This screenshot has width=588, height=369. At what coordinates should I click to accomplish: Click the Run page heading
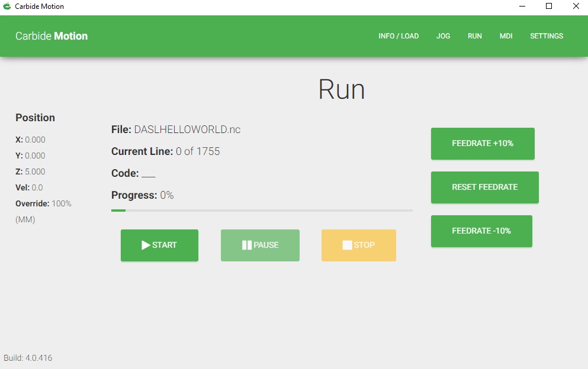coord(342,89)
